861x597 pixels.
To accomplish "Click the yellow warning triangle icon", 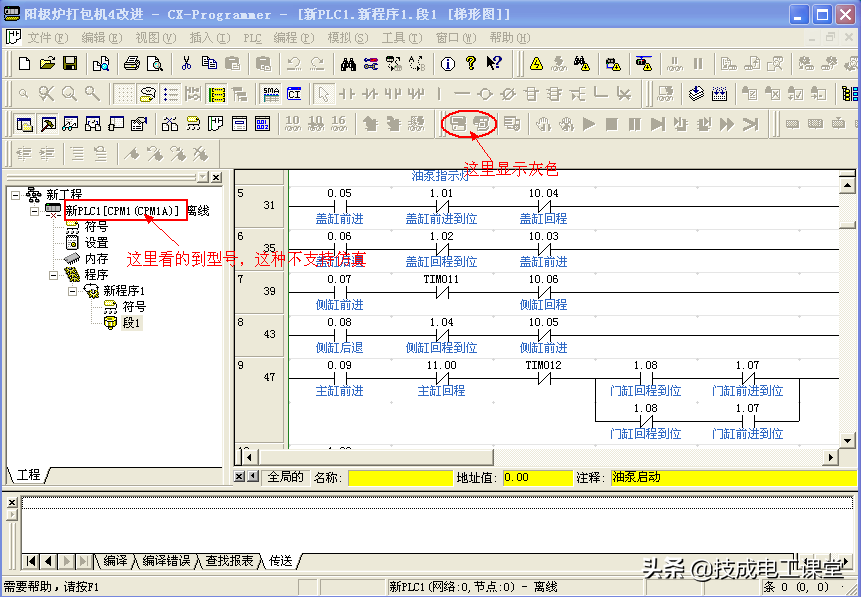I will coord(536,64).
